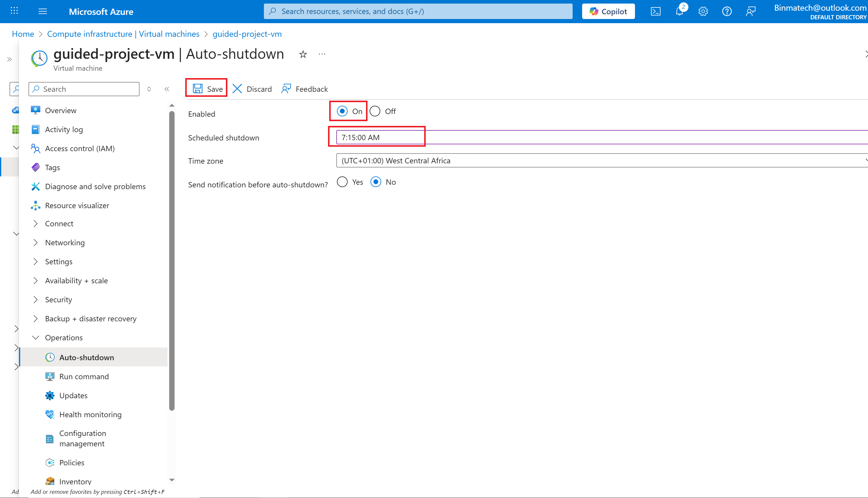
Task: Open Cloud Shell terminal icon
Action: (x=655, y=12)
